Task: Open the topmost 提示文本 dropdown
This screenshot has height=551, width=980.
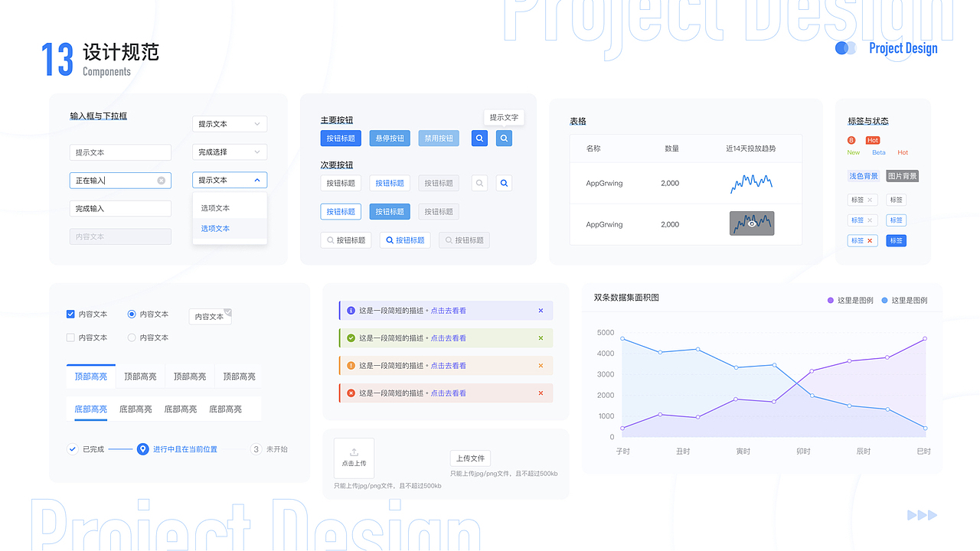Action: pyautogui.click(x=230, y=124)
